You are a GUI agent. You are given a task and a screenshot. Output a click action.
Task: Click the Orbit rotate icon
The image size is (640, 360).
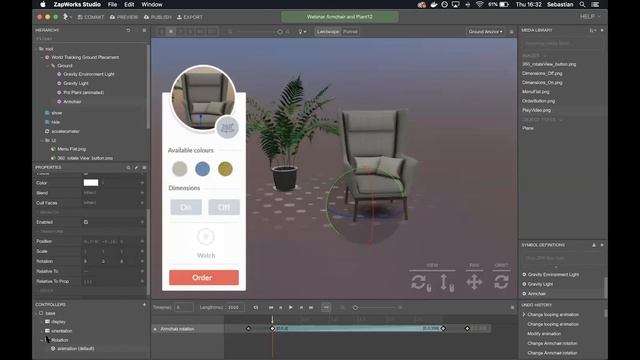coord(501,282)
